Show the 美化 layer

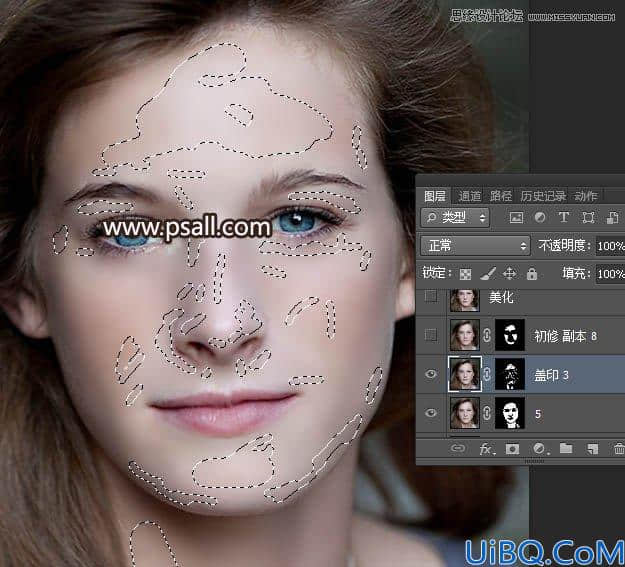pos(431,296)
